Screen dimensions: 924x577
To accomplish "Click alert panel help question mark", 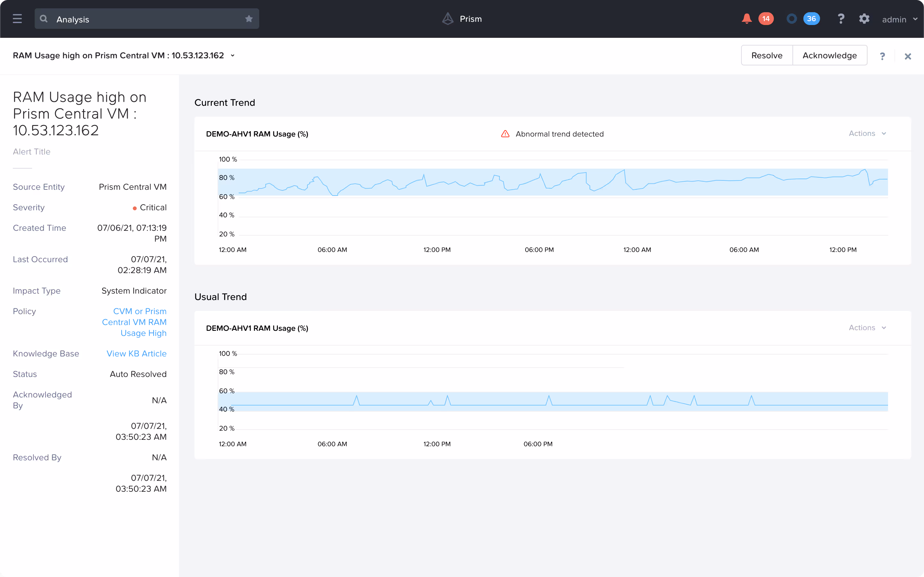I will [x=882, y=56].
